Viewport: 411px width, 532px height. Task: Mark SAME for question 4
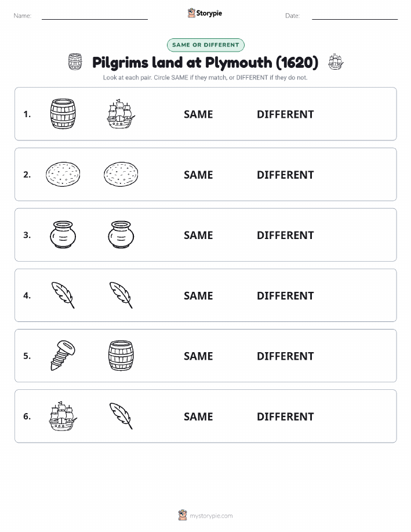(x=198, y=295)
